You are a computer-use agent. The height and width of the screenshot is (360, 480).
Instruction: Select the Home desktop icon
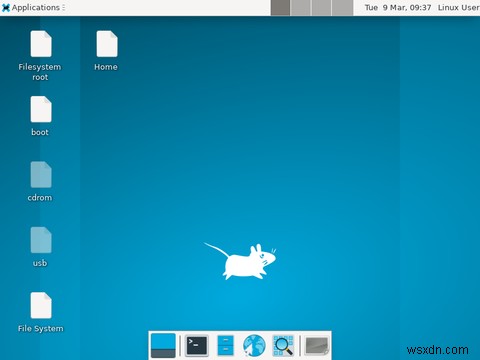click(107, 44)
